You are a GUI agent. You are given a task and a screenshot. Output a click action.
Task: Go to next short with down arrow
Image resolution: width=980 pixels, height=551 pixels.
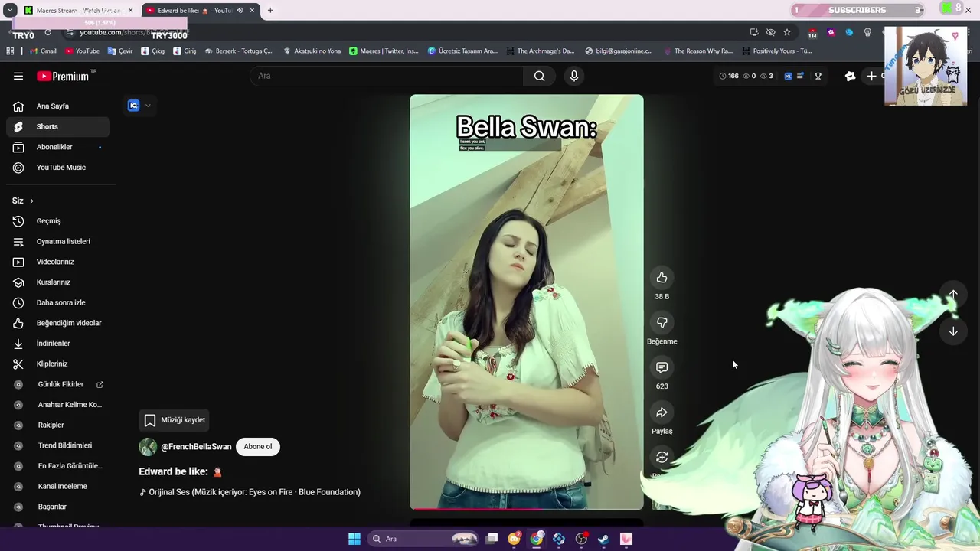[x=953, y=331]
